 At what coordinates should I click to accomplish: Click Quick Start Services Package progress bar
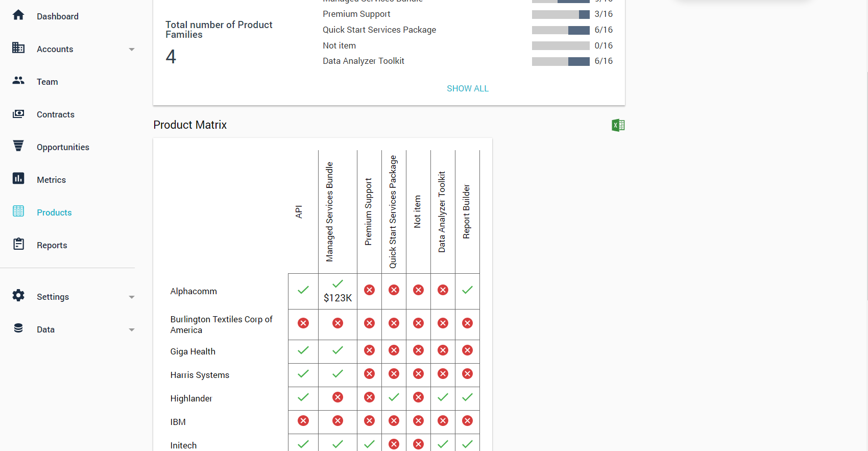click(561, 30)
